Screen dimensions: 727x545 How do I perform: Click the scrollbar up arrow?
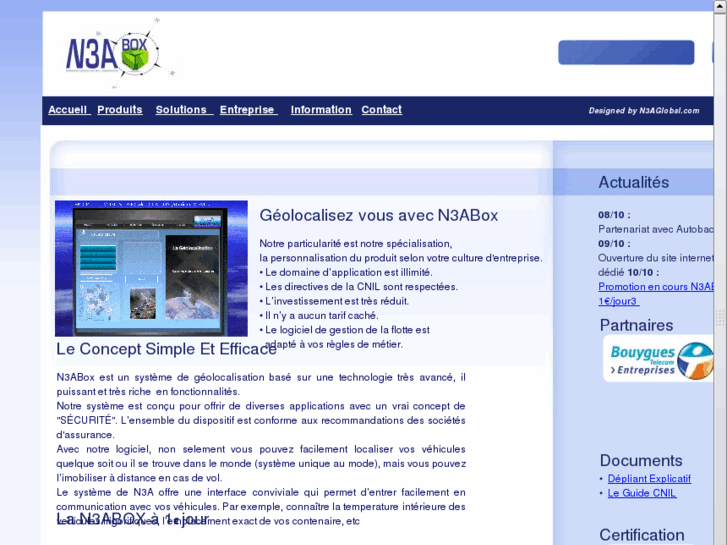720,6
